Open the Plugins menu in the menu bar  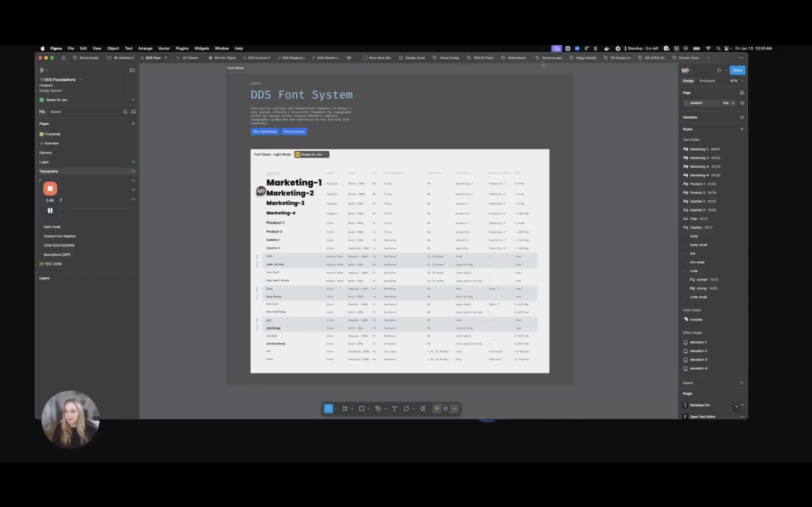[x=182, y=48]
